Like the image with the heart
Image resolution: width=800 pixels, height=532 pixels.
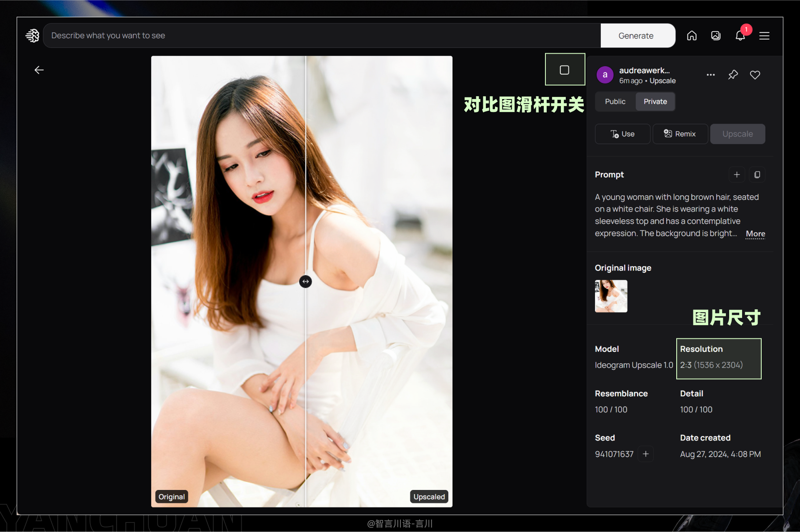coord(755,75)
